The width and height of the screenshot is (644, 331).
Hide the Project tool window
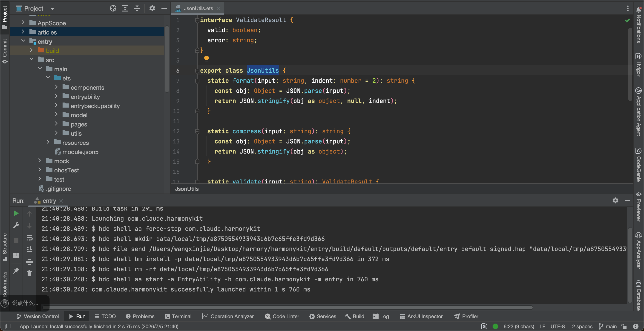click(x=164, y=8)
